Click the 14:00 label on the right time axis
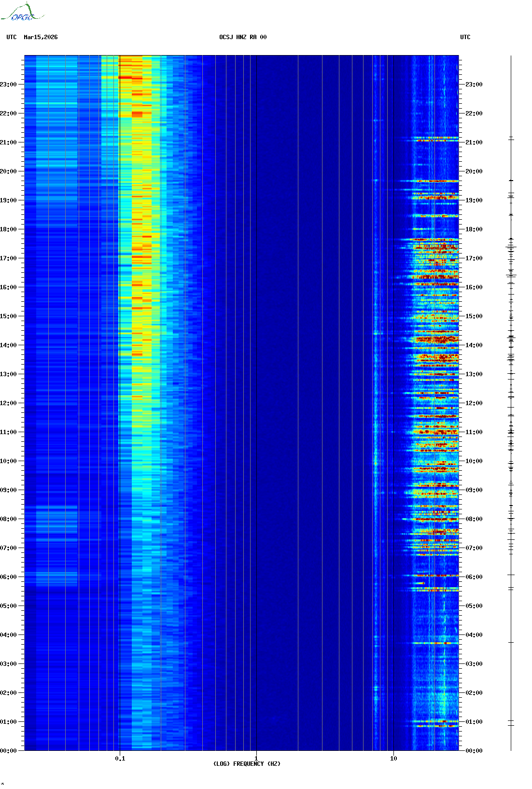 [474, 345]
